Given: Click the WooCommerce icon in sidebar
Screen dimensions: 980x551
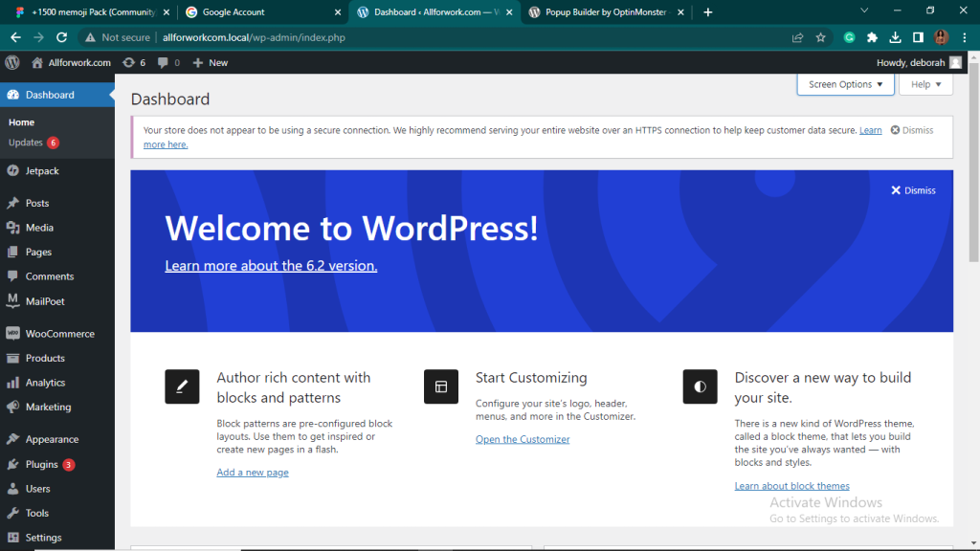Looking at the screenshot, I should [13, 334].
